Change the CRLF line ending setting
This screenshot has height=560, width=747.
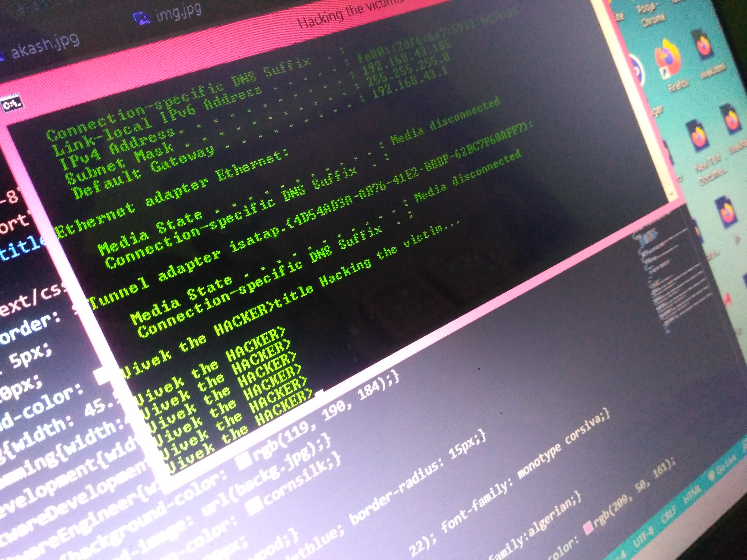coord(669,515)
